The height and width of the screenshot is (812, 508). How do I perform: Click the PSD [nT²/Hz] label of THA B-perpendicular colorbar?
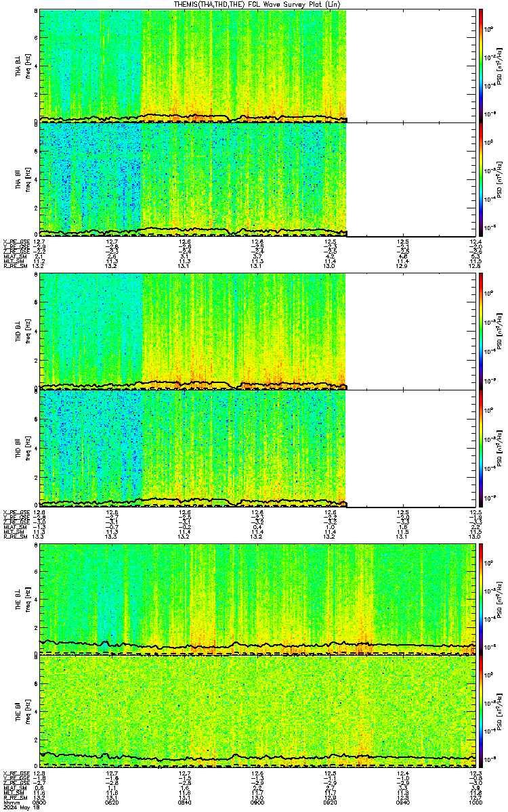tap(500, 66)
